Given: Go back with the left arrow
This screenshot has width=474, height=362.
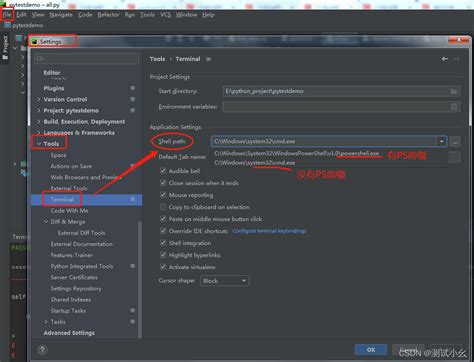Looking at the screenshot, I should (x=445, y=59).
